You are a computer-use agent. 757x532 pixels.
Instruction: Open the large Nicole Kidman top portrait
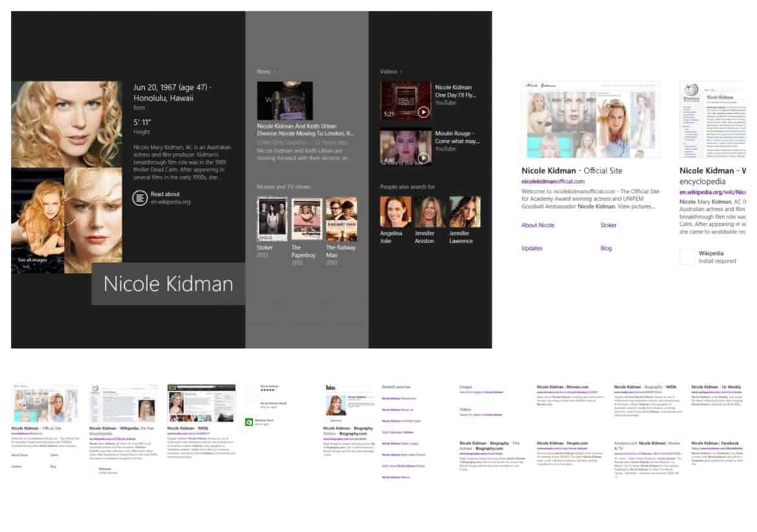[x=67, y=124]
